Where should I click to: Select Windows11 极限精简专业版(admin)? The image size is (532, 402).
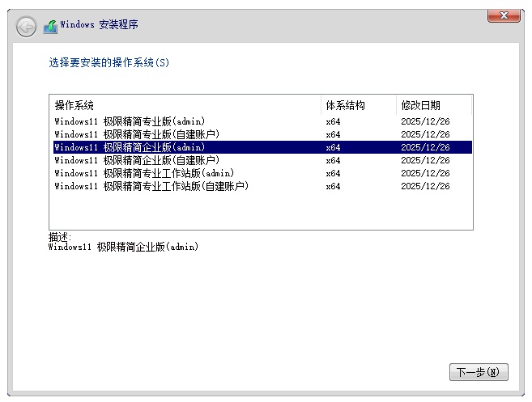tap(130, 121)
